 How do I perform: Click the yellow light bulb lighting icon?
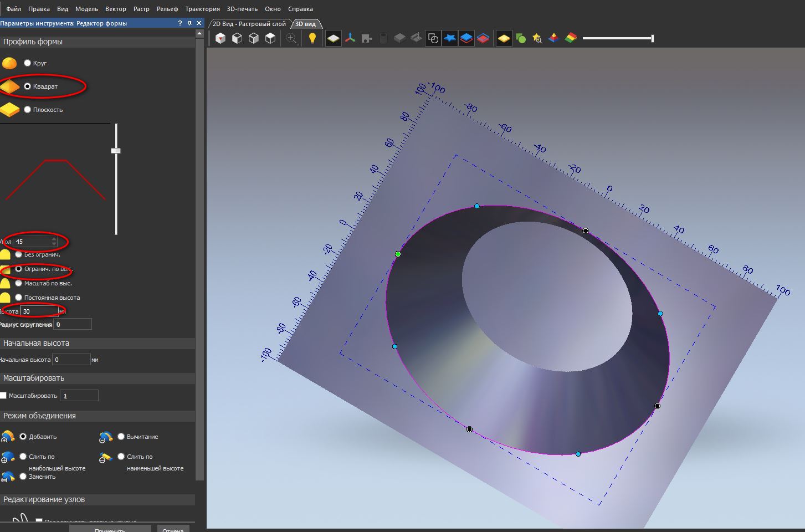(312, 38)
